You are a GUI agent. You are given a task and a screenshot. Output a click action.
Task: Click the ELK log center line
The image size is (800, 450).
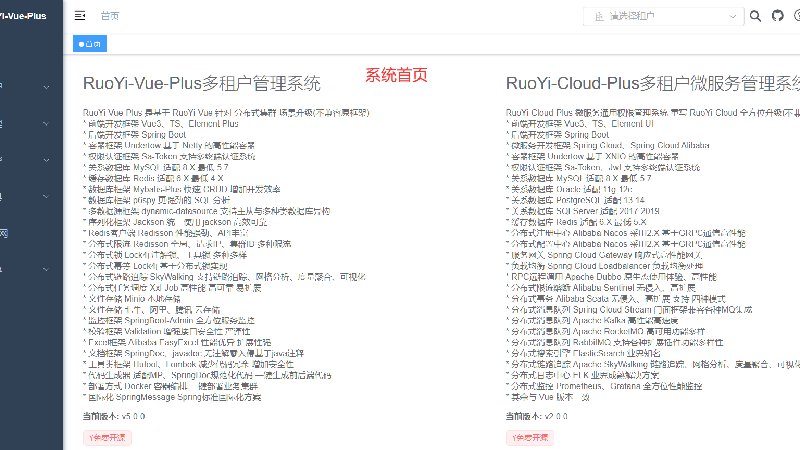click(583, 375)
